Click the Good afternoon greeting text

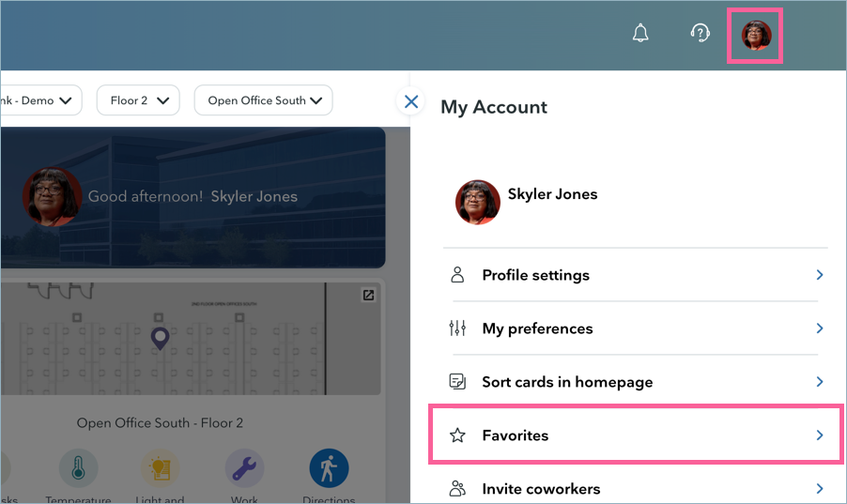coord(146,197)
